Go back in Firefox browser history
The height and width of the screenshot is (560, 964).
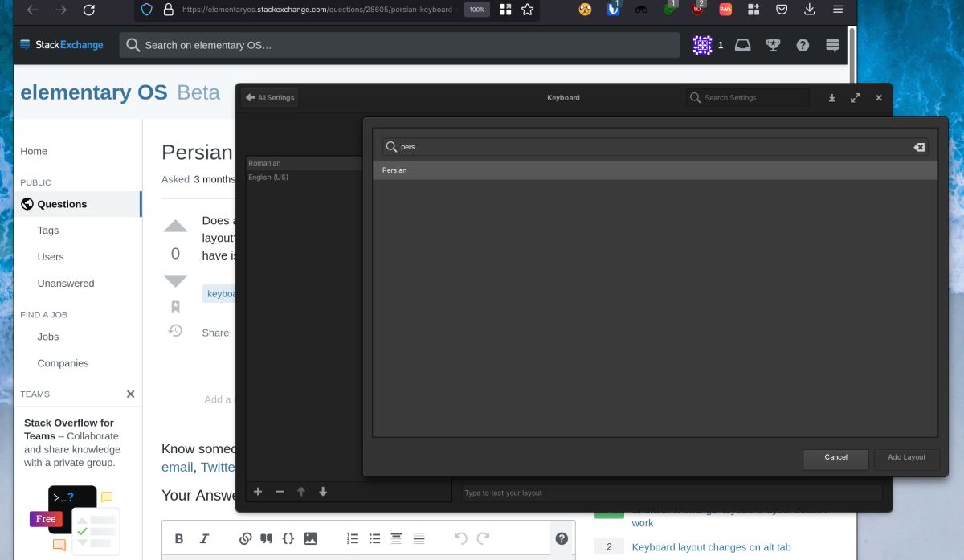point(32,10)
